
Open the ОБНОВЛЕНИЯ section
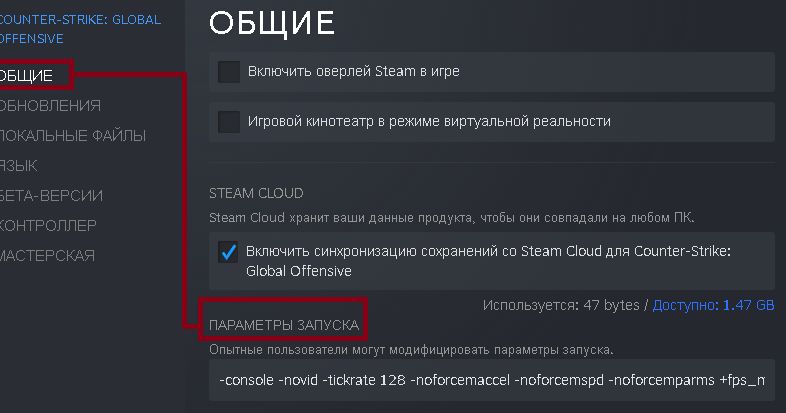click(x=50, y=105)
